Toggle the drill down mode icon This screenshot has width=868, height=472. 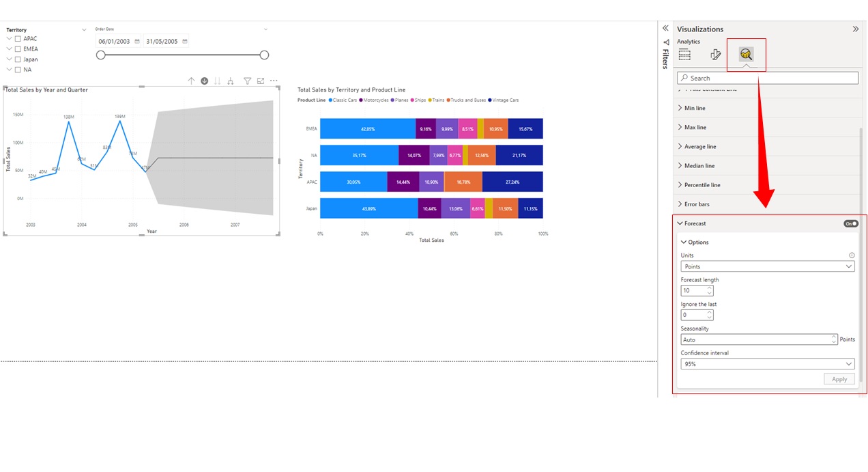coord(204,81)
